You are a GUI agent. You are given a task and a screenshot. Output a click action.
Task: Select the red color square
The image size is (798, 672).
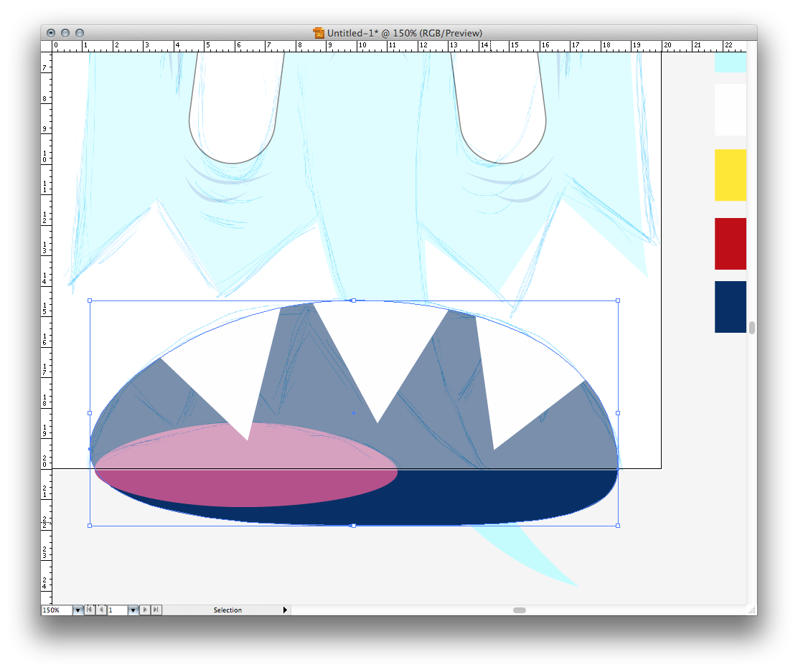(730, 244)
